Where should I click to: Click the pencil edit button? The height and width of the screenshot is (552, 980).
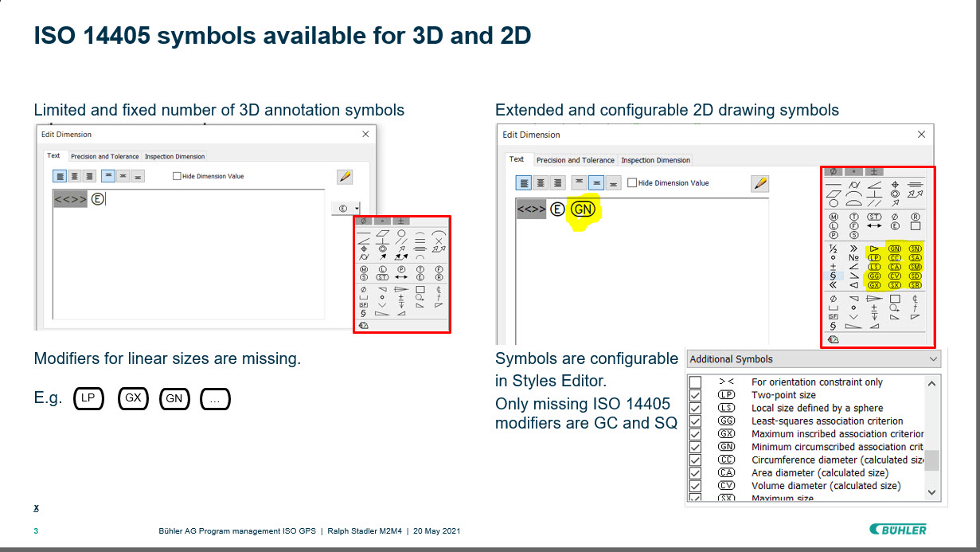[760, 182]
